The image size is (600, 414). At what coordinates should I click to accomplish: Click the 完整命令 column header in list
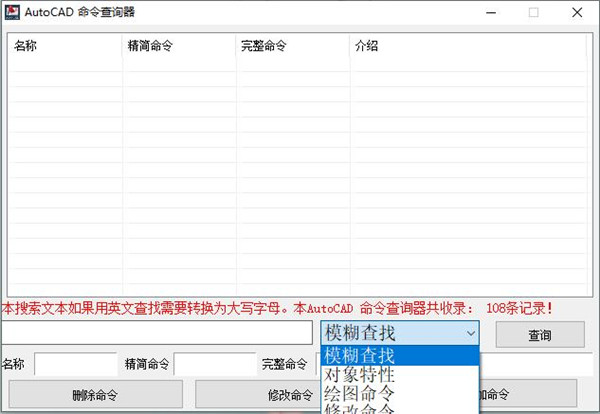[291, 46]
